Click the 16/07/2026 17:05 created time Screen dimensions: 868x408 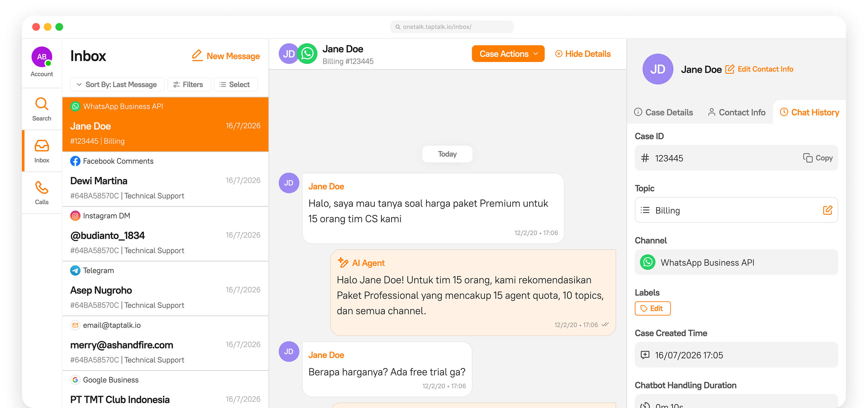pyautogui.click(x=736, y=355)
